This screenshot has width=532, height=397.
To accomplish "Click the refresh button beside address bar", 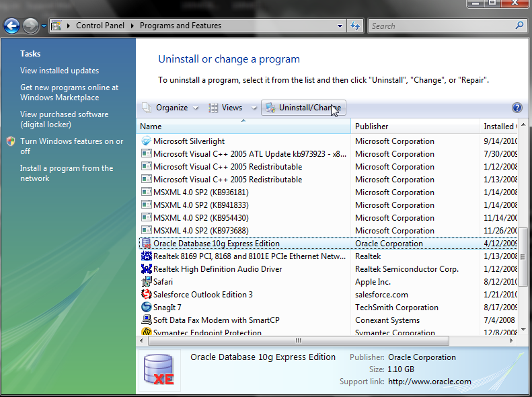I will [356, 26].
